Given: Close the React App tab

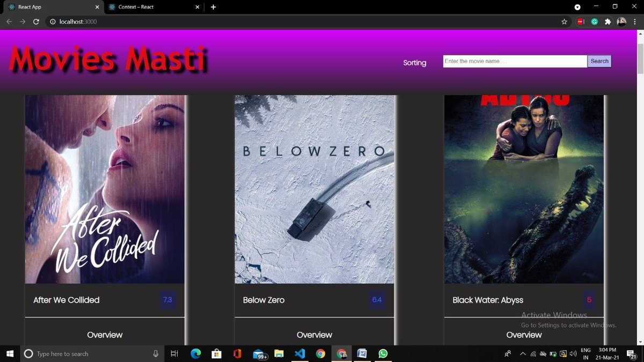Looking at the screenshot, I should pos(96,7).
